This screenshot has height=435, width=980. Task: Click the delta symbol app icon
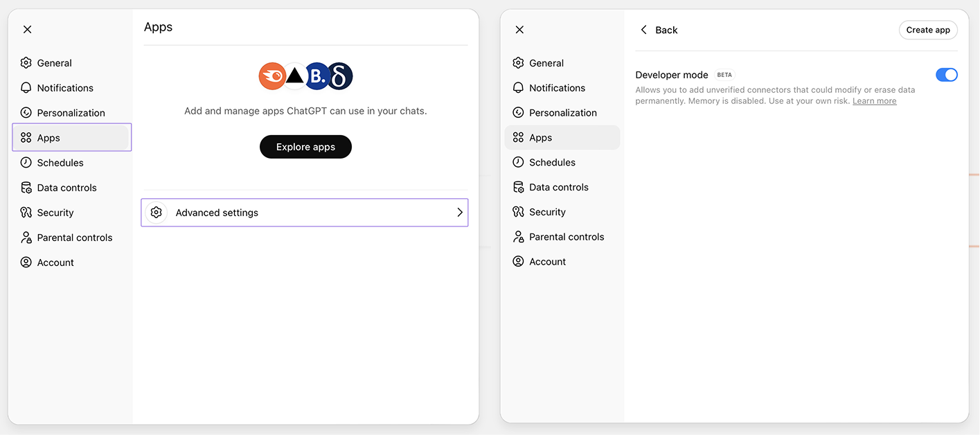coord(340,76)
